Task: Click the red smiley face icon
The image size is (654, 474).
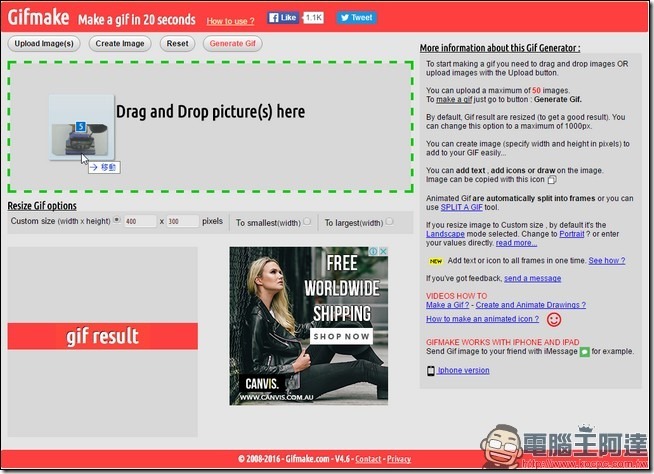Action: coord(553,320)
